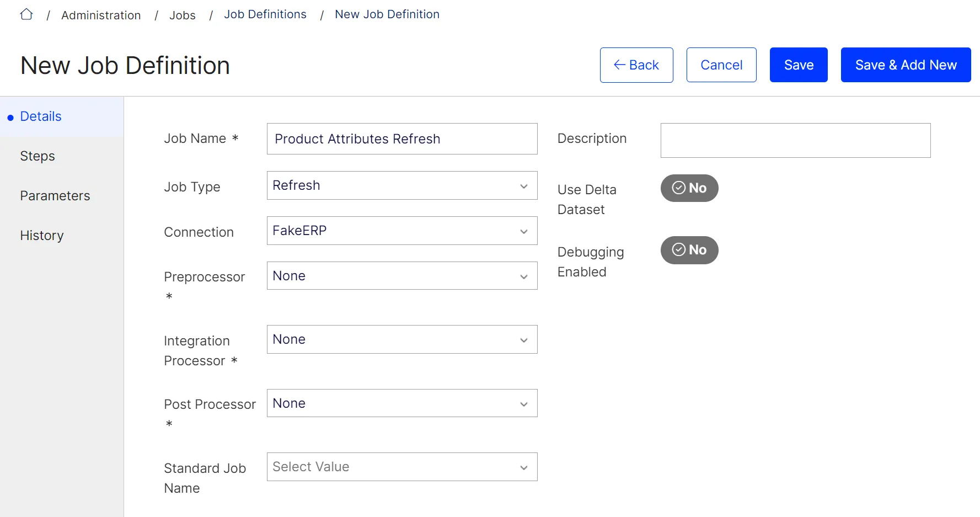980x517 pixels.
Task: Click the Jobs breadcrumb text
Action: 183,15
